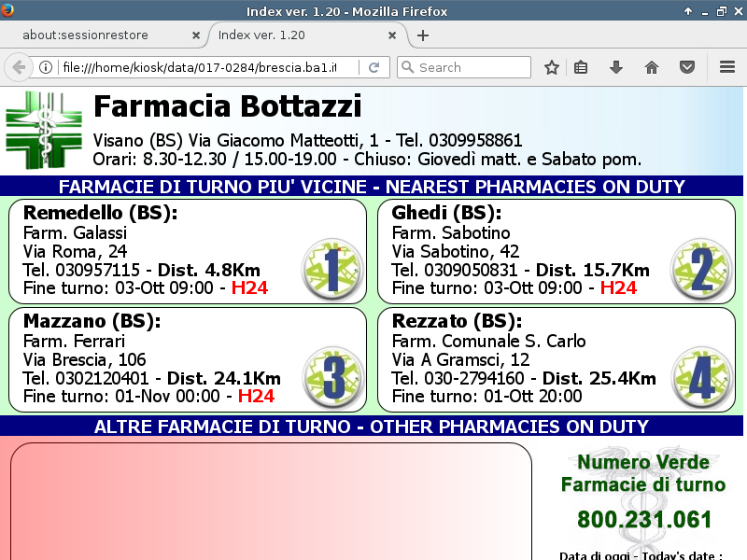Reload the current page

[373, 67]
